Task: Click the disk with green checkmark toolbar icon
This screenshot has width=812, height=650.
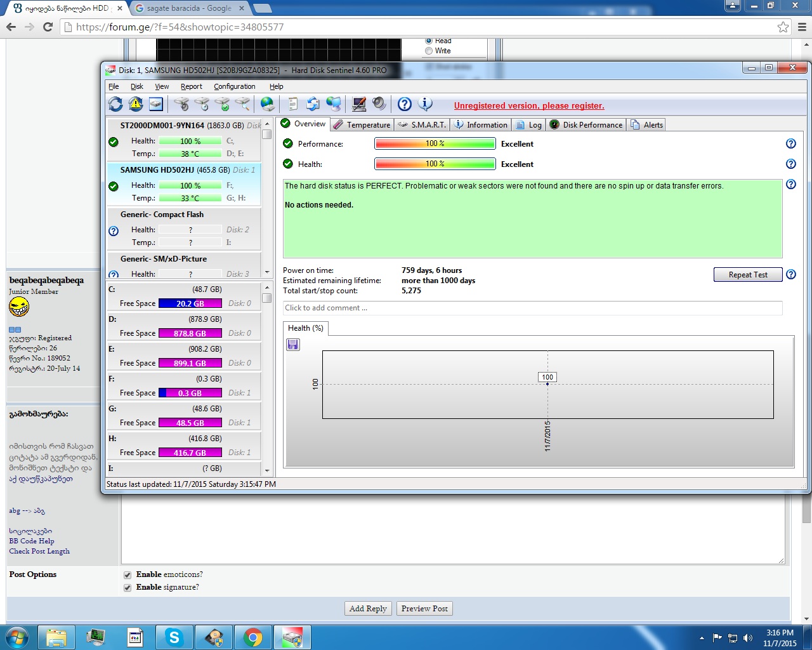Action: tap(222, 104)
